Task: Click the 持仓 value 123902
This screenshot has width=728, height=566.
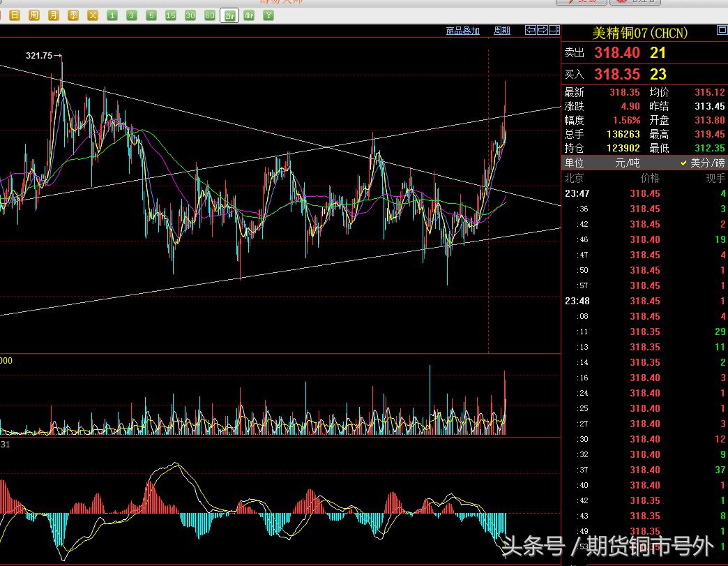Action: coord(623,148)
